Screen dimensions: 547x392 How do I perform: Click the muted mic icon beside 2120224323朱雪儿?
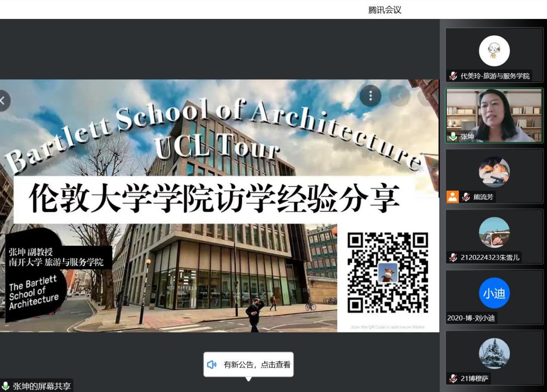(453, 257)
